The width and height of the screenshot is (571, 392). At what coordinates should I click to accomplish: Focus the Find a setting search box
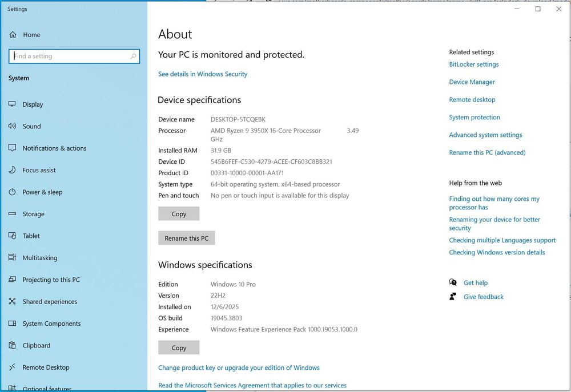click(74, 56)
